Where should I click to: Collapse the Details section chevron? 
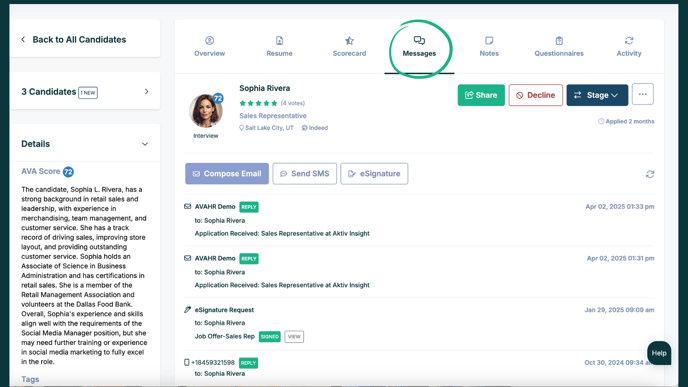coord(145,144)
